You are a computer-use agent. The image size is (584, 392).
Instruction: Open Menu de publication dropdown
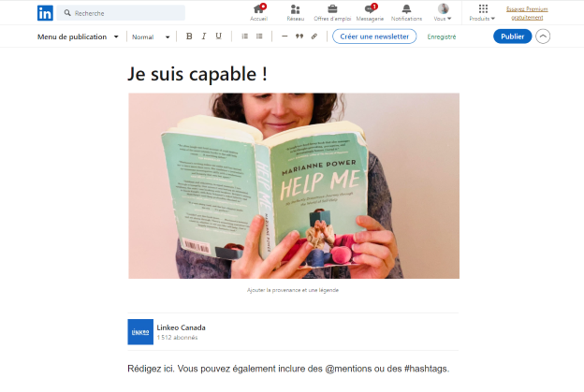coord(78,36)
